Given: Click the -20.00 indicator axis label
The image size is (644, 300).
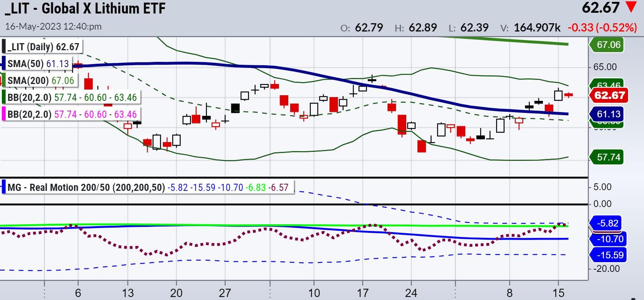Looking at the screenshot, I should click(x=606, y=268).
